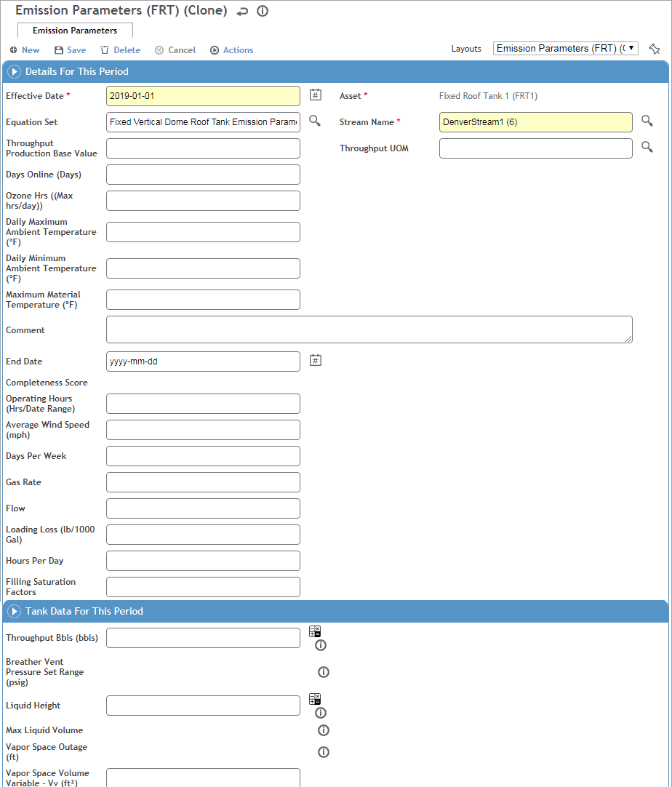Image resolution: width=672 pixels, height=787 pixels.
Task: Open the Actions menu
Action: (x=238, y=50)
